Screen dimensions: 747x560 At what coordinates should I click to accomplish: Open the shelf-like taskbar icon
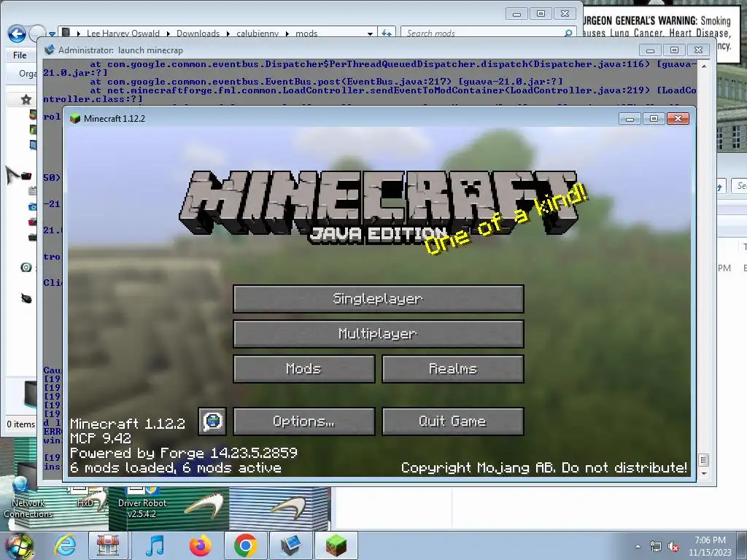tap(108, 545)
